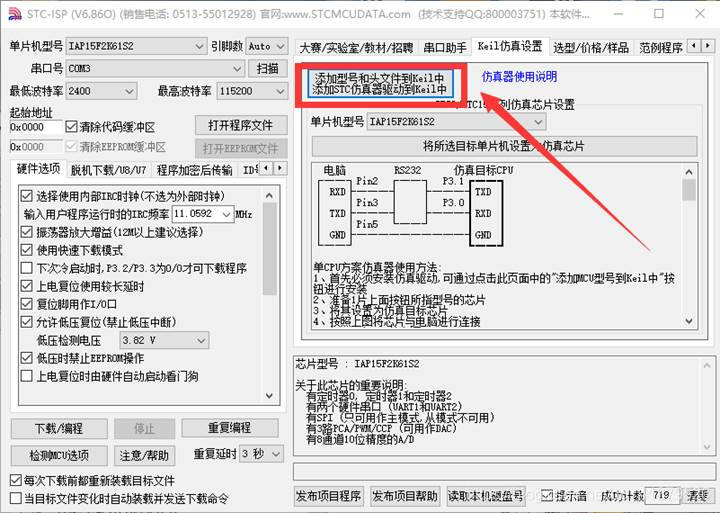Click the first 起始地址 0x0000 field

tap(35, 127)
